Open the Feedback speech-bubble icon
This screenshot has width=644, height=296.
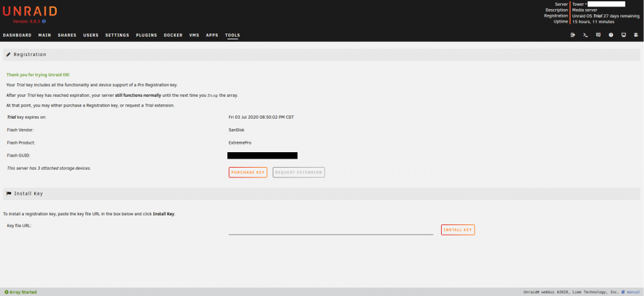tap(598, 35)
